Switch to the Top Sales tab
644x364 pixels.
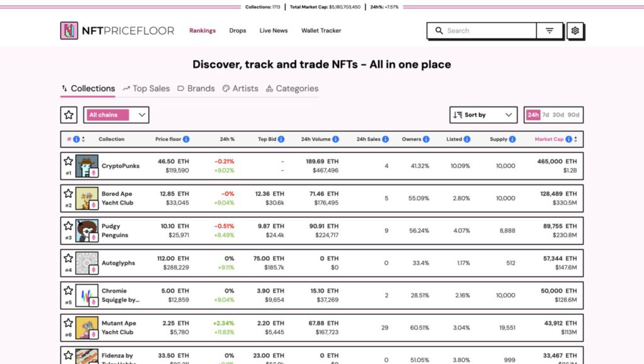coord(146,89)
